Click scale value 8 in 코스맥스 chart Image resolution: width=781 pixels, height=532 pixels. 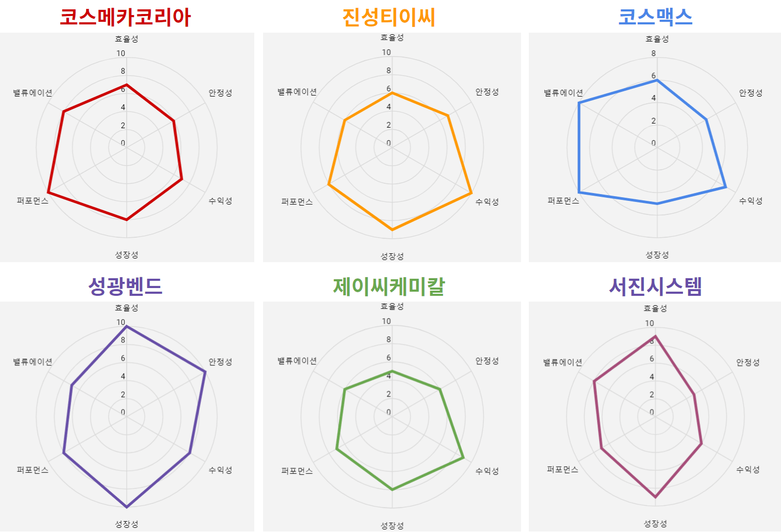[653, 53]
